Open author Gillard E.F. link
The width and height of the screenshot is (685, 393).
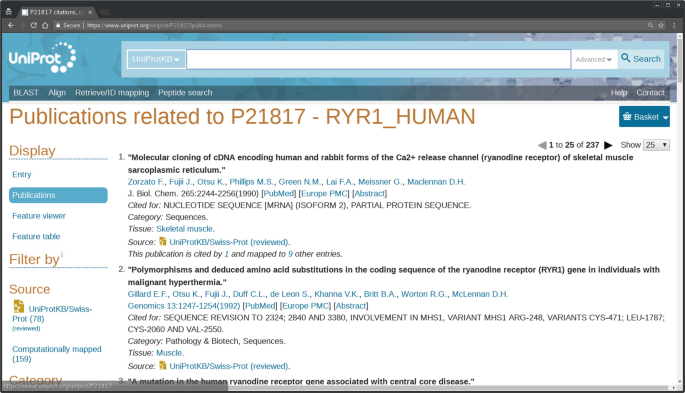pyautogui.click(x=148, y=294)
